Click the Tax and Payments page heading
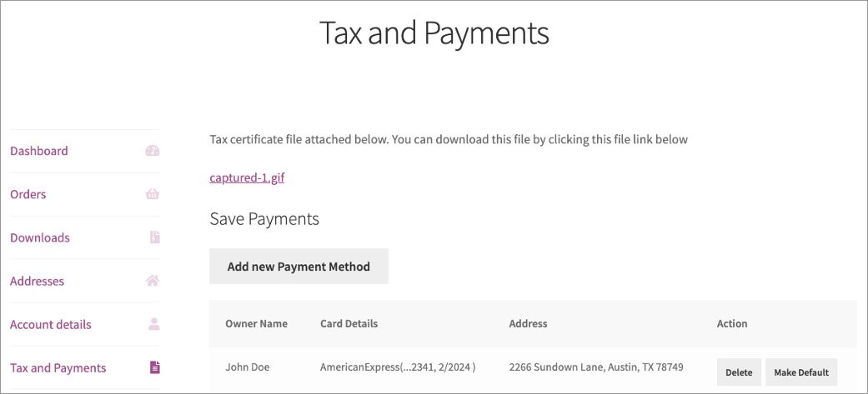Image resolution: width=868 pixels, height=394 pixels. coord(434,33)
